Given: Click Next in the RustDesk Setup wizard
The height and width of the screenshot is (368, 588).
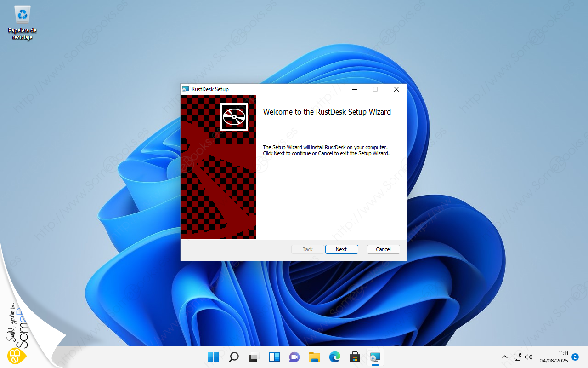Looking at the screenshot, I should 341,249.
